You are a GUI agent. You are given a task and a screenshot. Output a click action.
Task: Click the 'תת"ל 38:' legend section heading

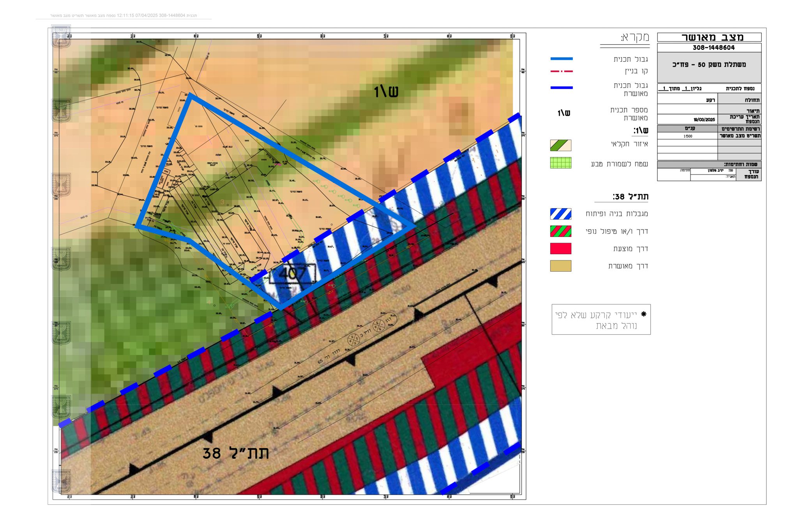coord(630,197)
